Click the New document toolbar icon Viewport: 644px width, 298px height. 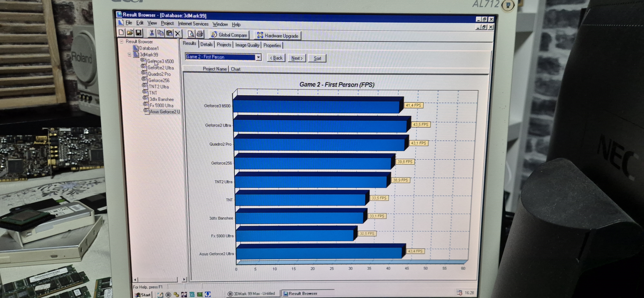click(x=122, y=32)
